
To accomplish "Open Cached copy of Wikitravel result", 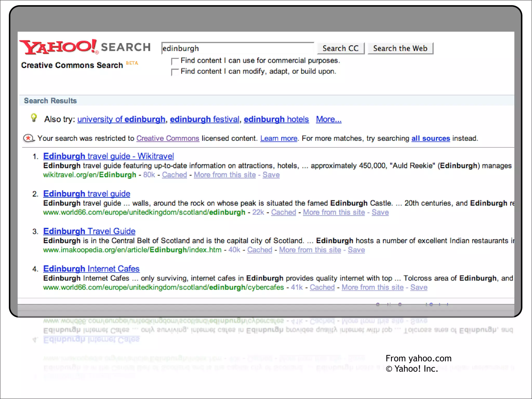I will point(174,175).
